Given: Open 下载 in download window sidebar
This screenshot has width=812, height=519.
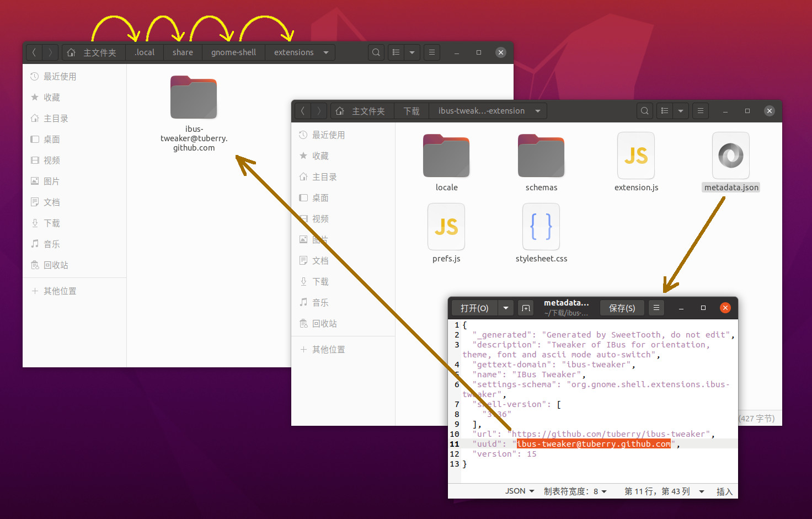Looking at the screenshot, I should (343, 282).
